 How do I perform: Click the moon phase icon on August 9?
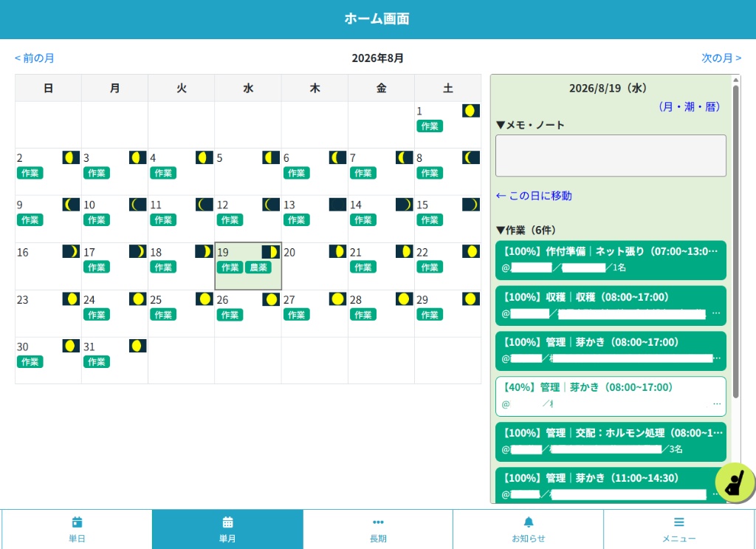tap(71, 205)
